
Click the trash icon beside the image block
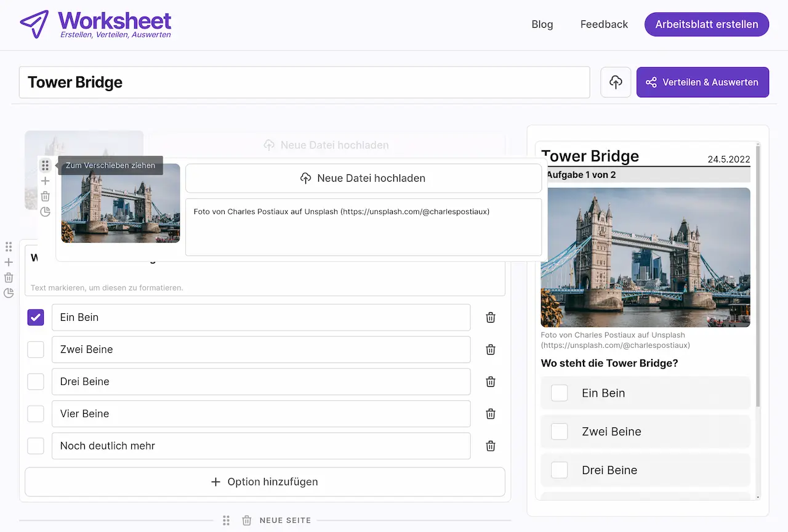click(x=45, y=196)
